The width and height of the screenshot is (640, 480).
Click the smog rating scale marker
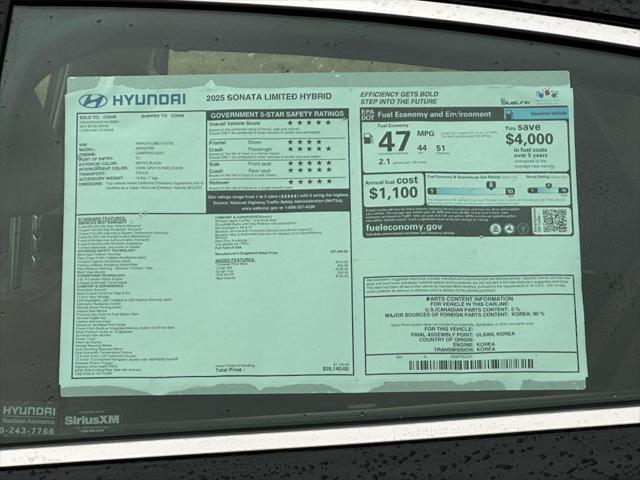tap(548, 186)
